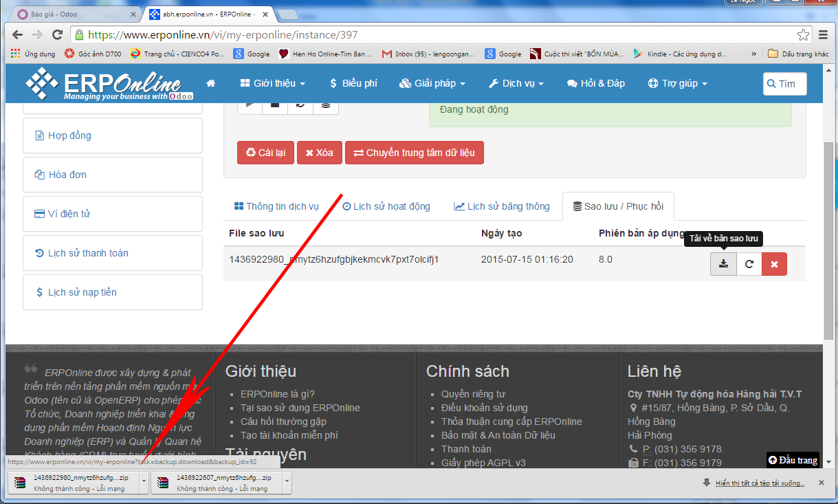
Task: Open the Góc ảnh D700 bookmark
Action: tap(93, 54)
